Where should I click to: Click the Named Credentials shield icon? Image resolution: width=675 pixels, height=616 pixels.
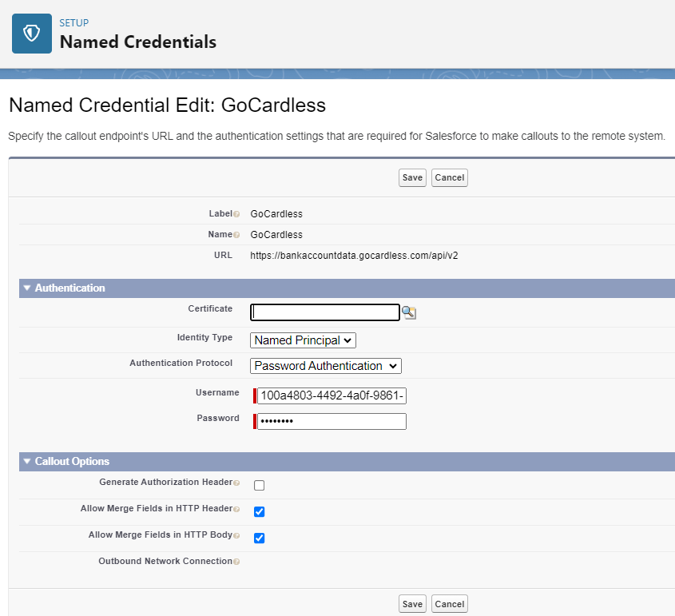point(32,34)
